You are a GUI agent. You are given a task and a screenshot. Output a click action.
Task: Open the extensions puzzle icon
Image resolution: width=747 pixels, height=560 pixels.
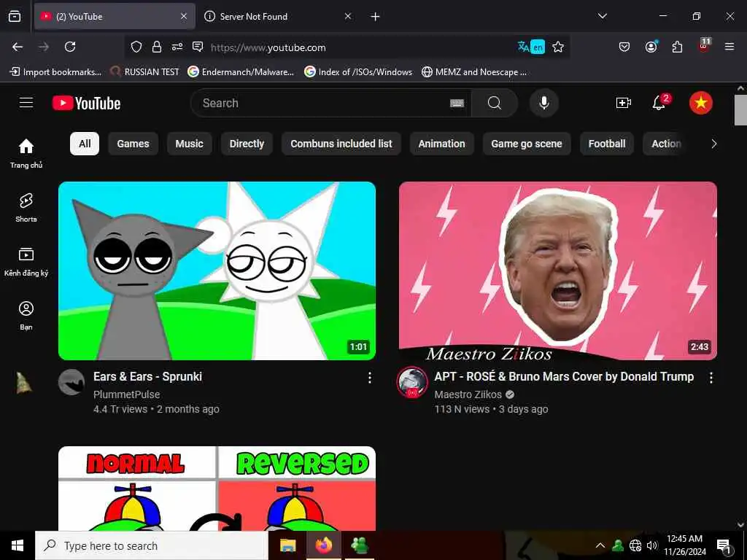pyautogui.click(x=677, y=47)
